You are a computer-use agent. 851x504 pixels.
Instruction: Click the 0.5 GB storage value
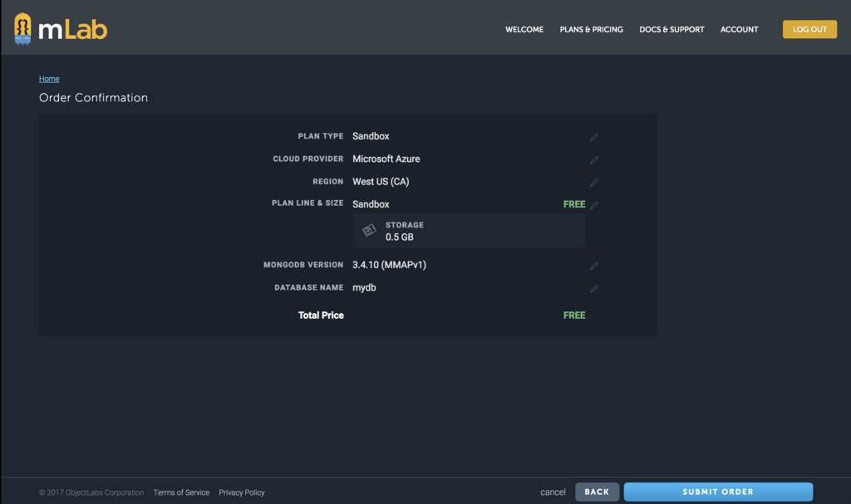pyautogui.click(x=400, y=237)
